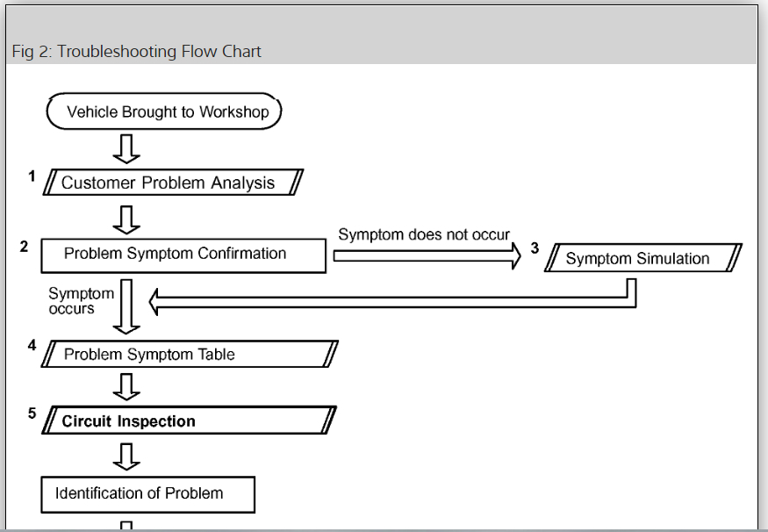Select the "Symptom Simulation" box

tap(640, 259)
